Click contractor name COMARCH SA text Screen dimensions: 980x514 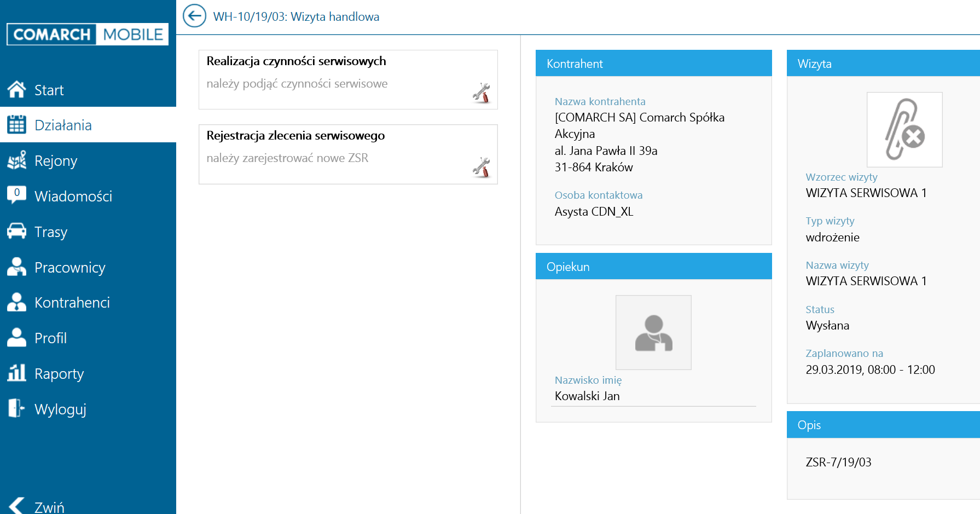[x=640, y=125]
